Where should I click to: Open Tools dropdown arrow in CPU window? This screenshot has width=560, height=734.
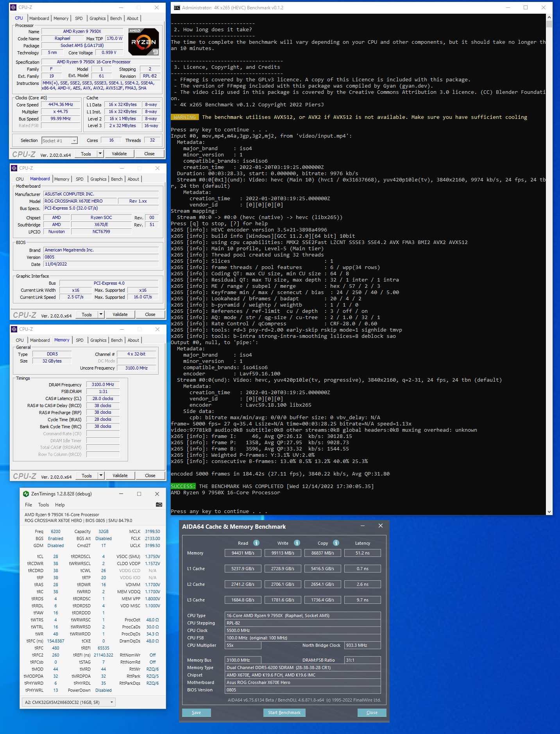(x=100, y=154)
